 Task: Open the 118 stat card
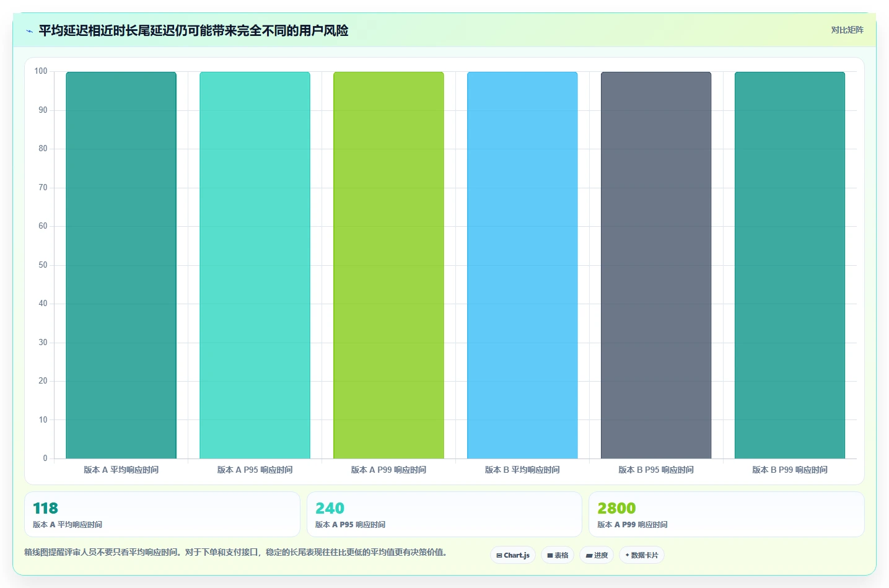(x=162, y=514)
